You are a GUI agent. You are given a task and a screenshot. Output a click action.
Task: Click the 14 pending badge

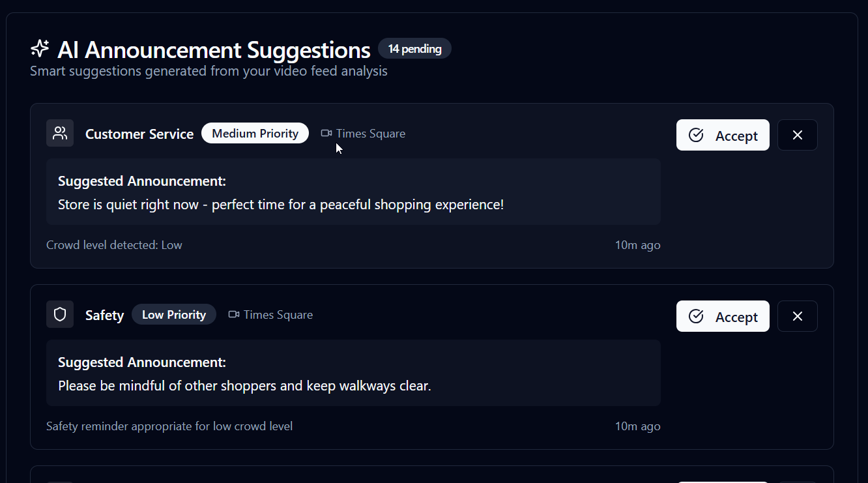pos(414,49)
